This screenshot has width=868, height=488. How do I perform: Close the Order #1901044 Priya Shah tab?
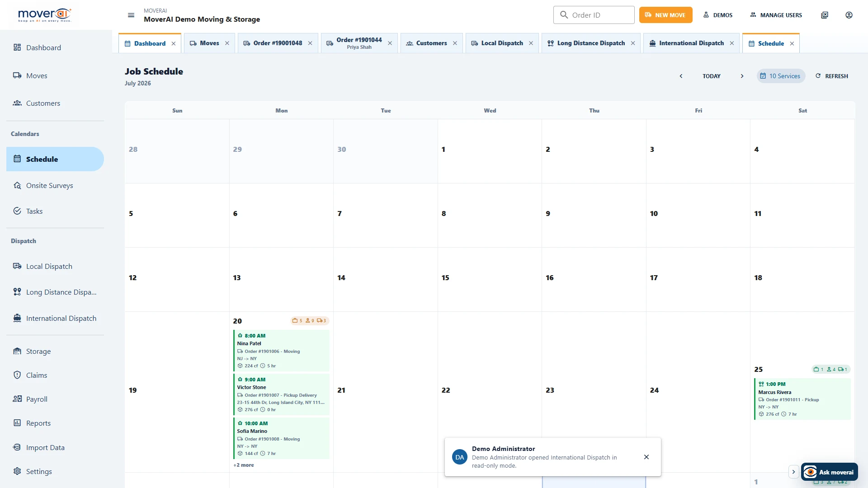coord(390,43)
